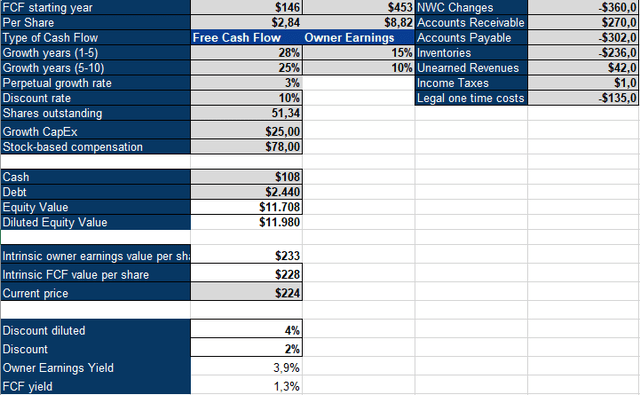Select the Inventories value -$236,0 cell
This screenshot has height=395, width=640.
coord(582,53)
